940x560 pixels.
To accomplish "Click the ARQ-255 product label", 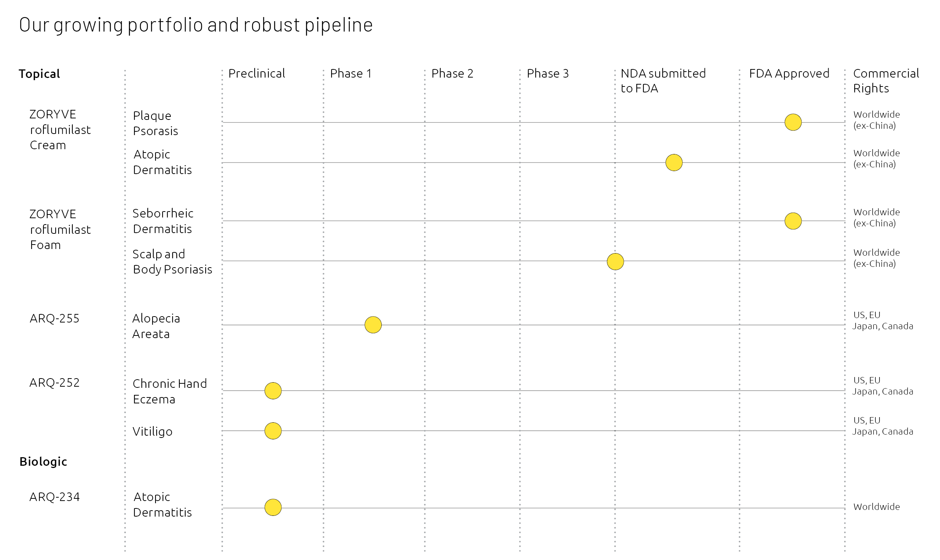I will pos(54,319).
